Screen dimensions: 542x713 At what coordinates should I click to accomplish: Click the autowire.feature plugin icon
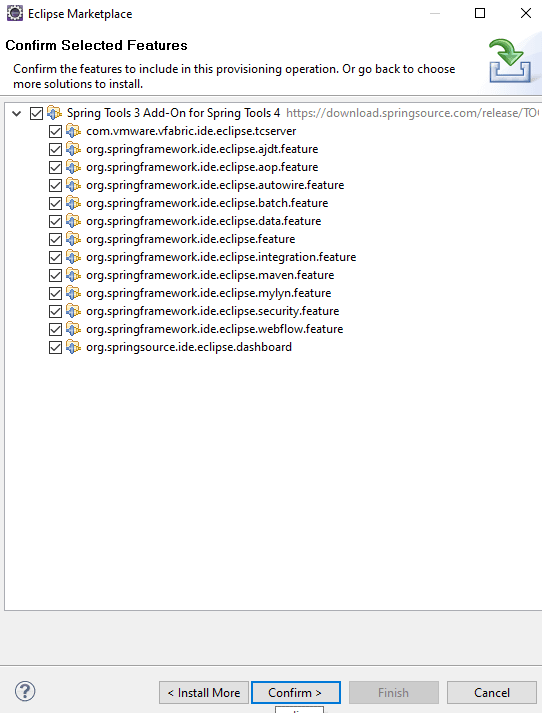click(x=73, y=185)
